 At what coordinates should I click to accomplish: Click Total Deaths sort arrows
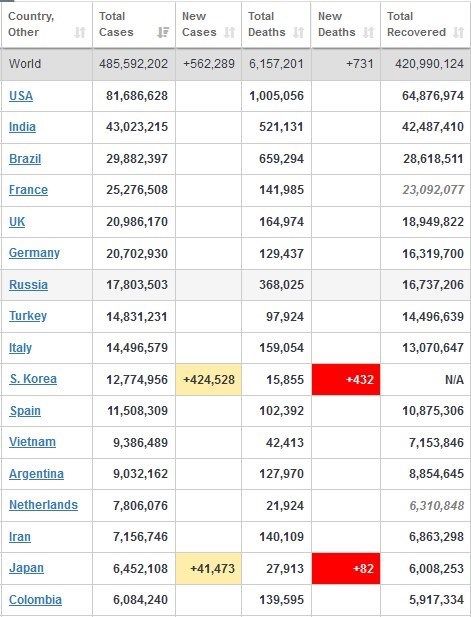click(x=298, y=32)
